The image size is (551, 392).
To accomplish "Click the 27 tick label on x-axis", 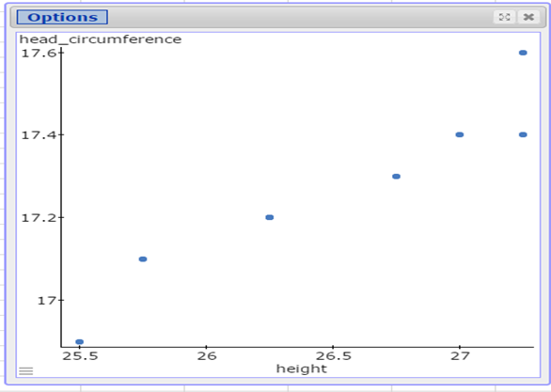I will tap(460, 356).
